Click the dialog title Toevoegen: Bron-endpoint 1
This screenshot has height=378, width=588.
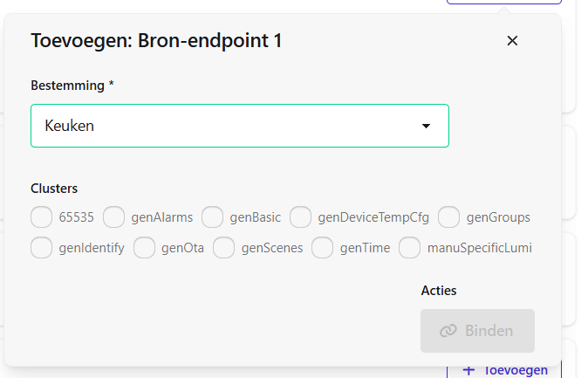click(156, 40)
